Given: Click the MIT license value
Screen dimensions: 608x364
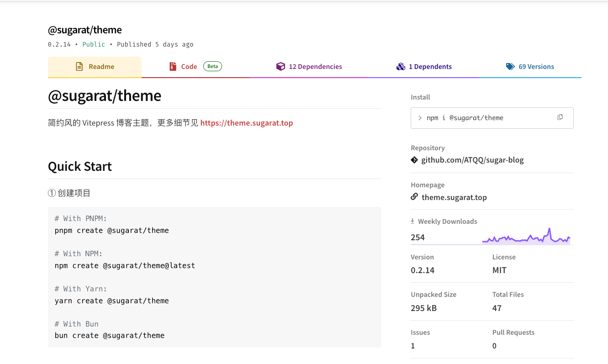Looking at the screenshot, I should tap(499, 270).
